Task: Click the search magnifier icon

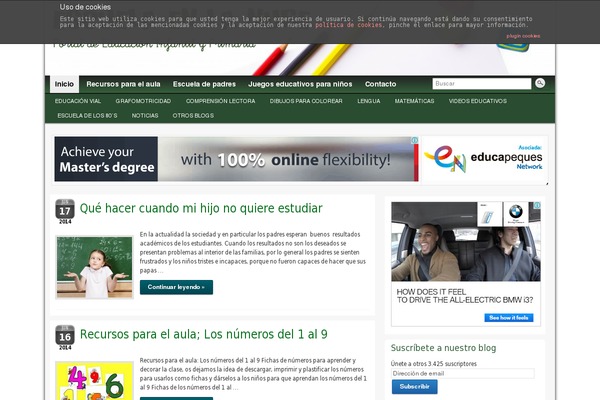Action: 540,83
